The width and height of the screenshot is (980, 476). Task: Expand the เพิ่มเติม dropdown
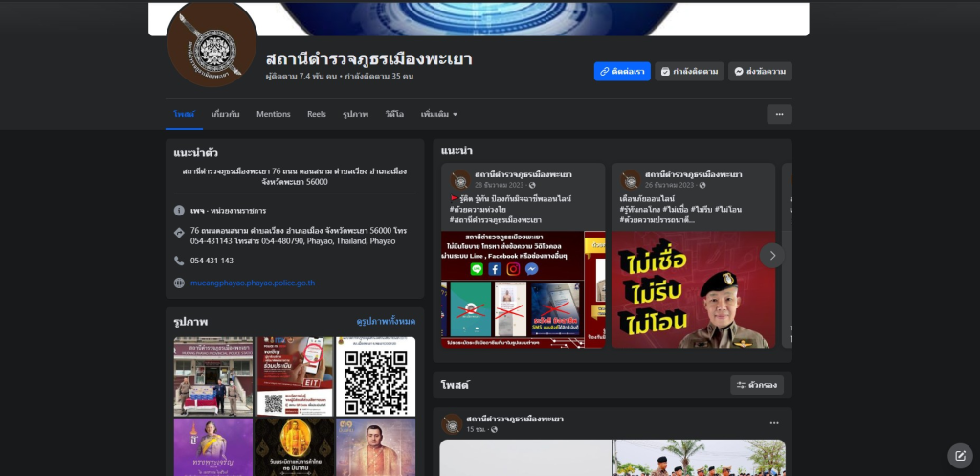438,114
